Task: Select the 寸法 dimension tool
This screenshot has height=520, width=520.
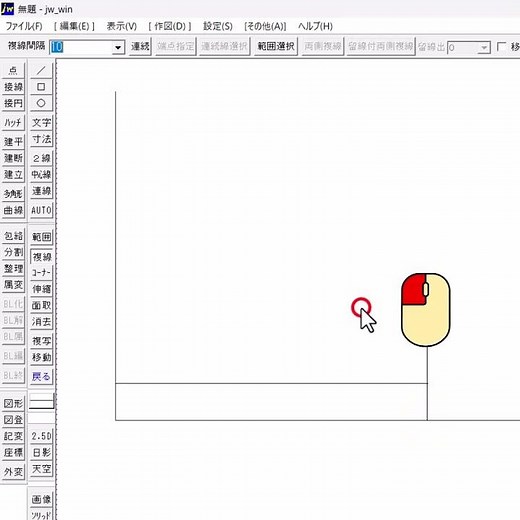Action: [41, 139]
